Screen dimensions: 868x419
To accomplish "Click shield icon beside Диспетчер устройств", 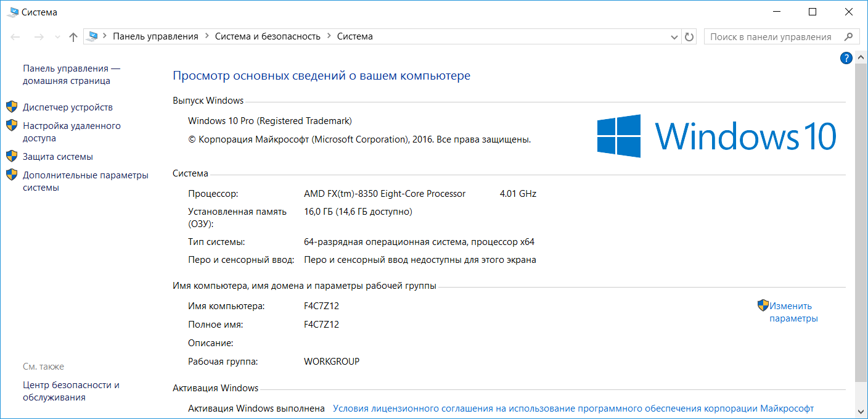I will click(12, 107).
